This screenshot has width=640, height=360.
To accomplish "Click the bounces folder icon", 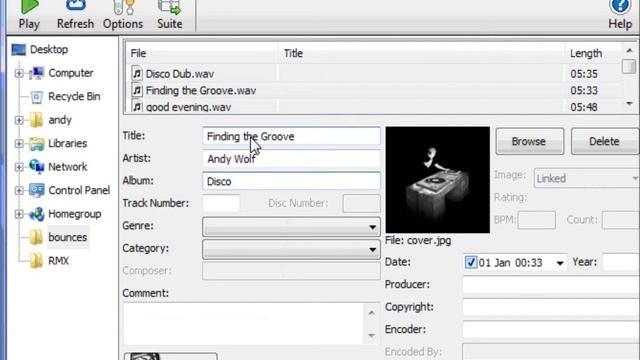I will point(36,238).
